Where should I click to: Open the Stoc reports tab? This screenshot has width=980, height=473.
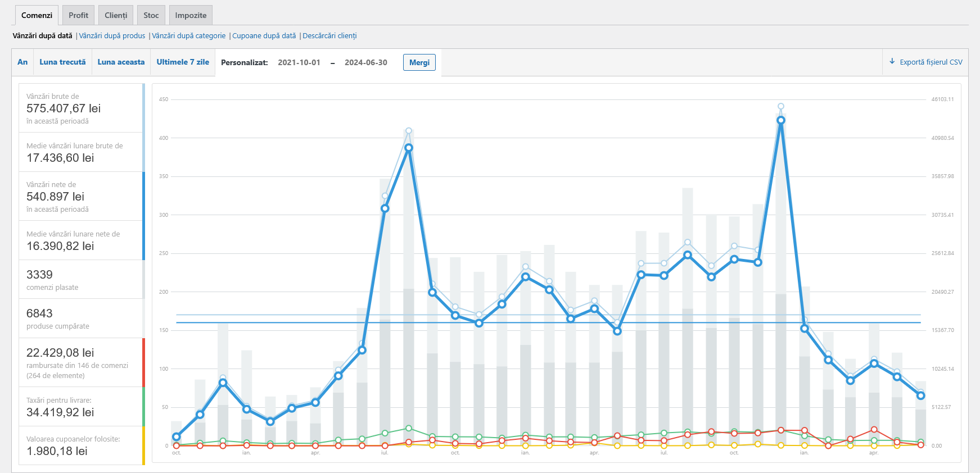point(151,15)
